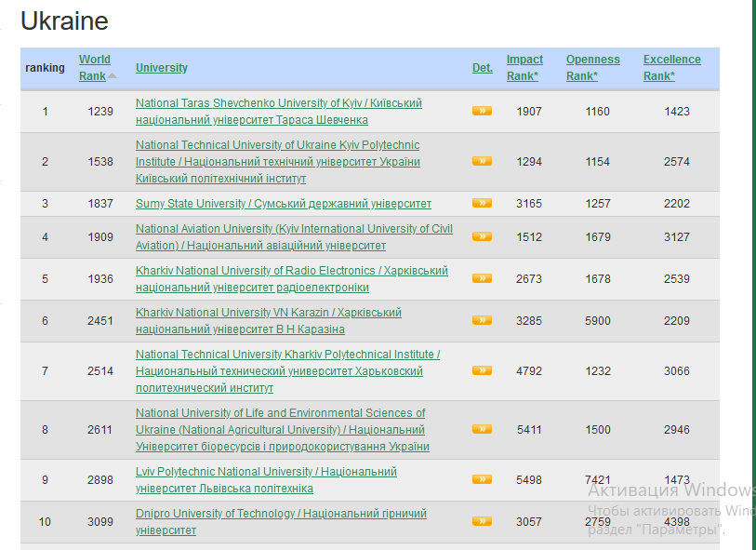Click the World Rank sort arrow indicator
The width and height of the screenshot is (756, 550).
(x=113, y=76)
